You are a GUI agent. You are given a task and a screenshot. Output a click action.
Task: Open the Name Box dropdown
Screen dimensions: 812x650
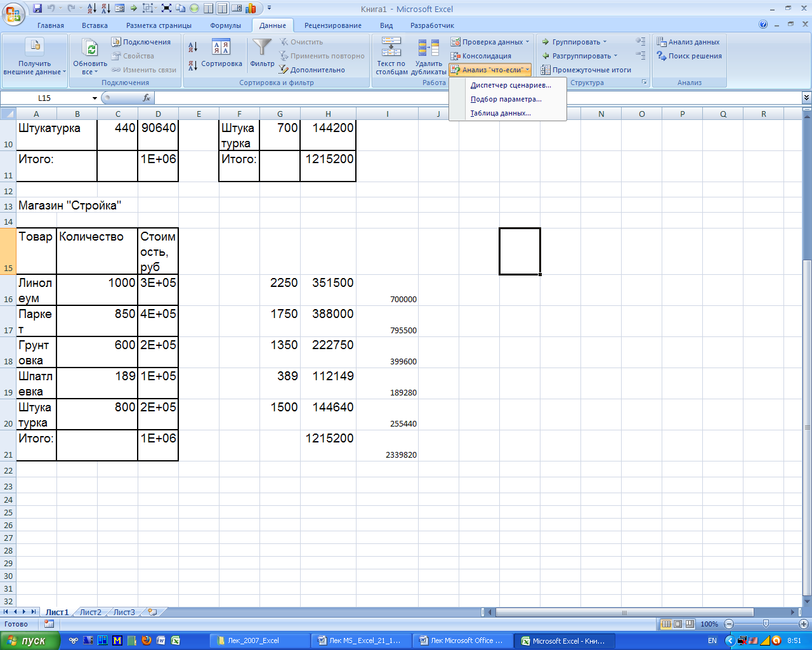[x=95, y=98]
